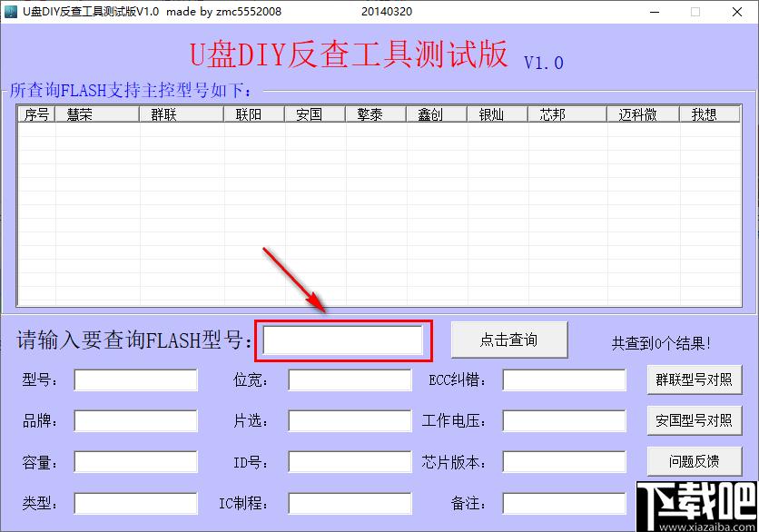
Task: Click the 银灿 column header
Action: tap(498, 114)
